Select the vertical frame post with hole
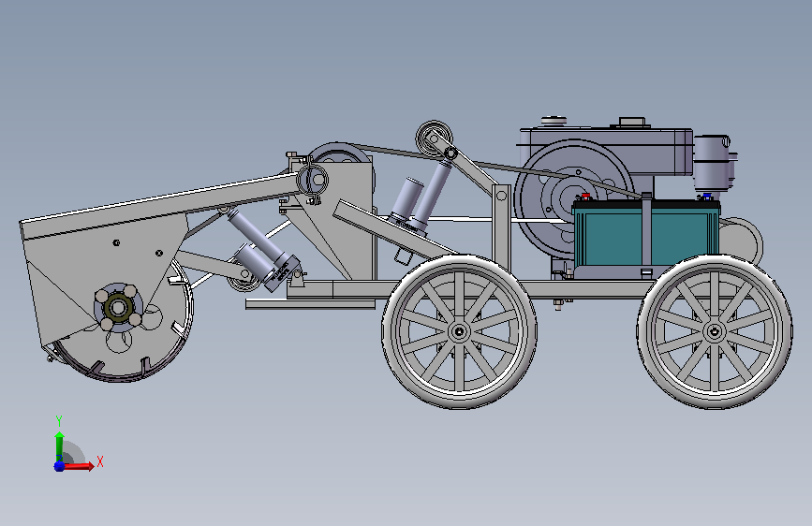 [501, 226]
